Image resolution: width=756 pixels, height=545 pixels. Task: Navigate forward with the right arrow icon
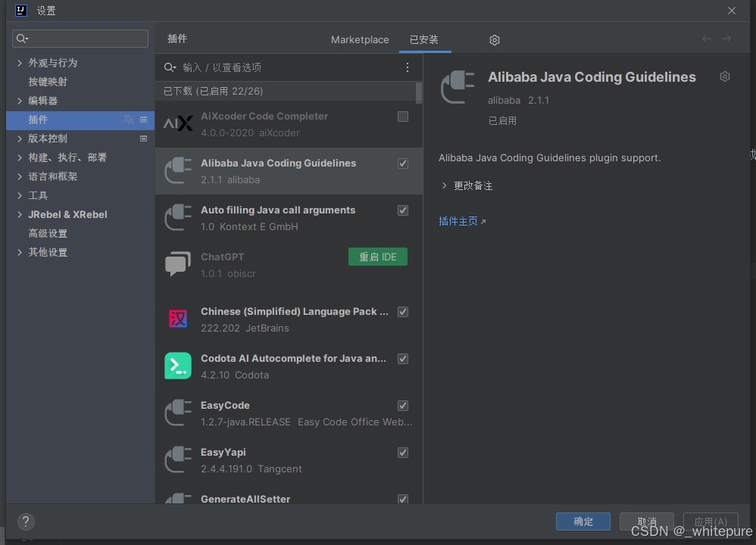pyautogui.click(x=726, y=39)
